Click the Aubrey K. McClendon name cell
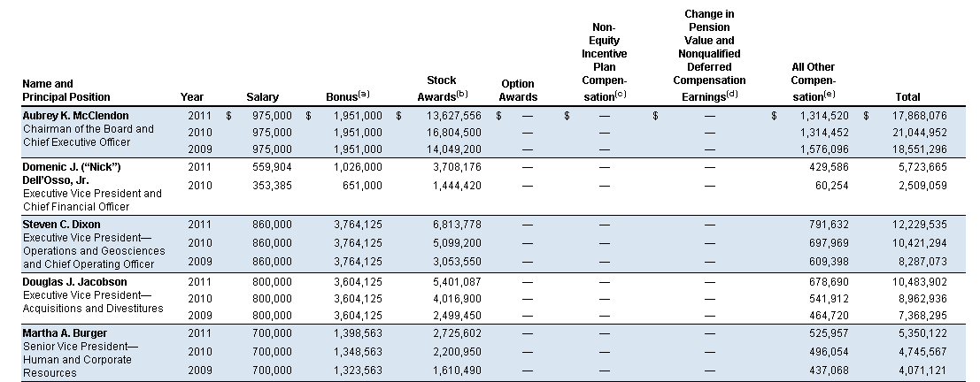Image resolution: width=980 pixels, height=382 pixels. coord(75,116)
